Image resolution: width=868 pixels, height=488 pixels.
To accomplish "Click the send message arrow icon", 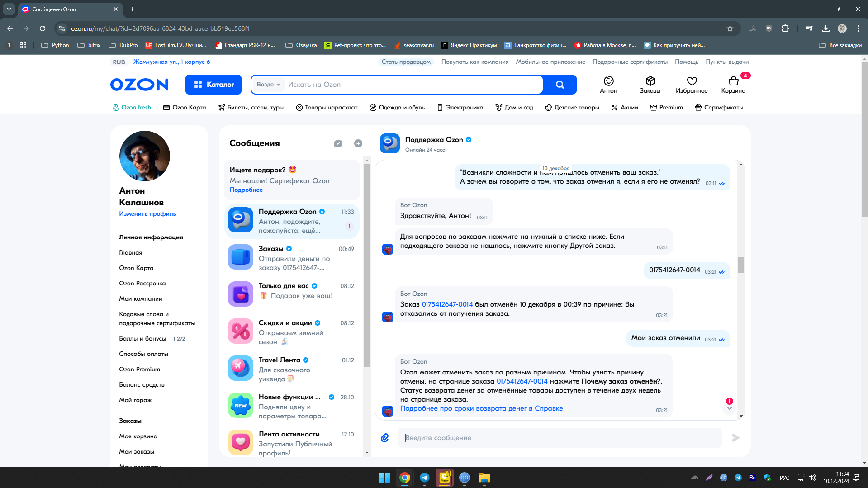I will 735,438.
